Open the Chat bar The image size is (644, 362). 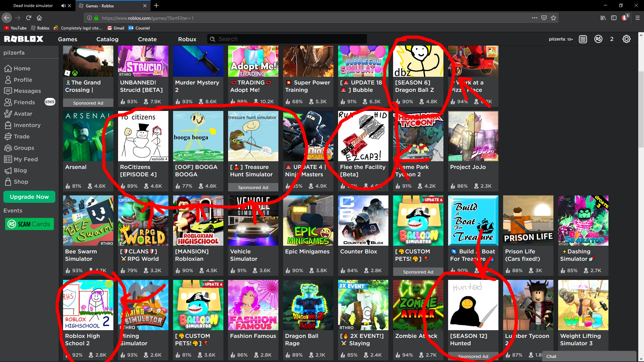tap(590, 356)
